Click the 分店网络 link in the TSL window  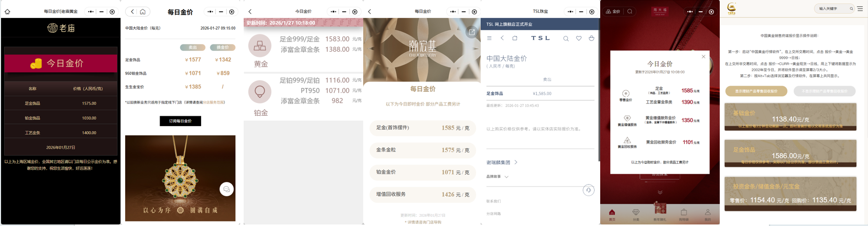(494, 214)
